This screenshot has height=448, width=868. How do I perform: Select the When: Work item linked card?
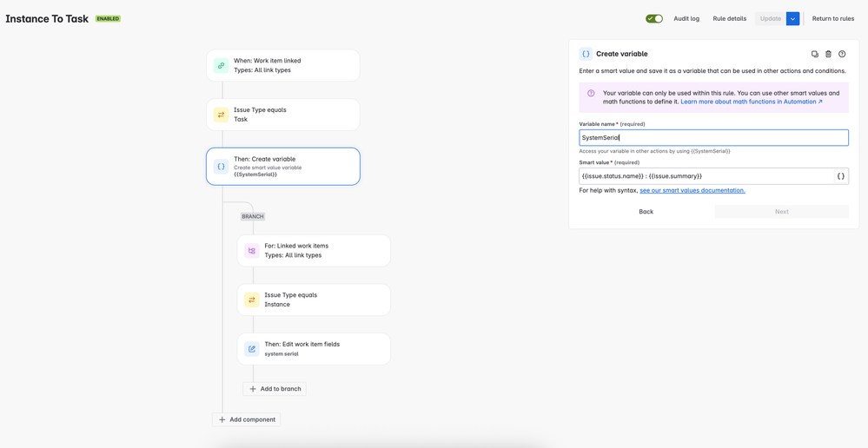click(x=283, y=65)
